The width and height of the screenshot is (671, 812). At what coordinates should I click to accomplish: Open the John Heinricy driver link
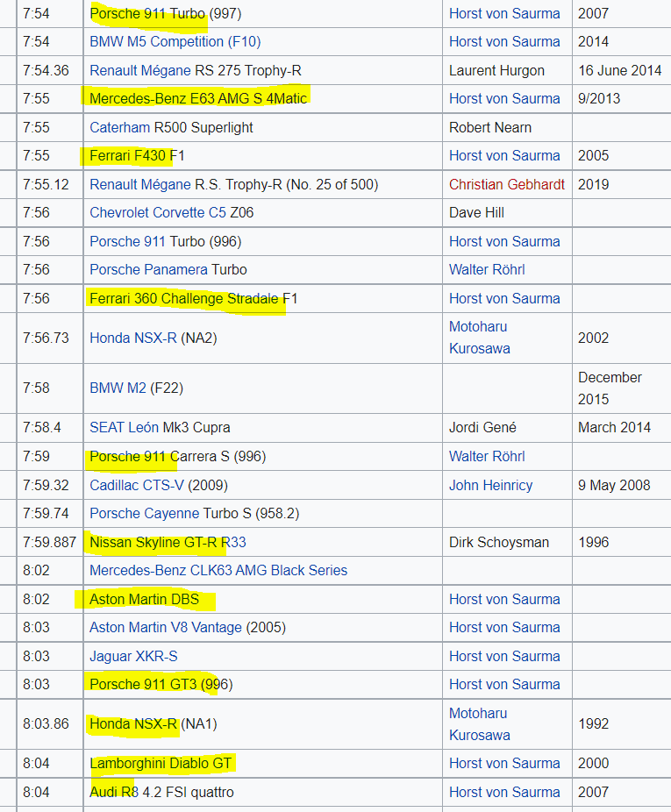[490, 485]
